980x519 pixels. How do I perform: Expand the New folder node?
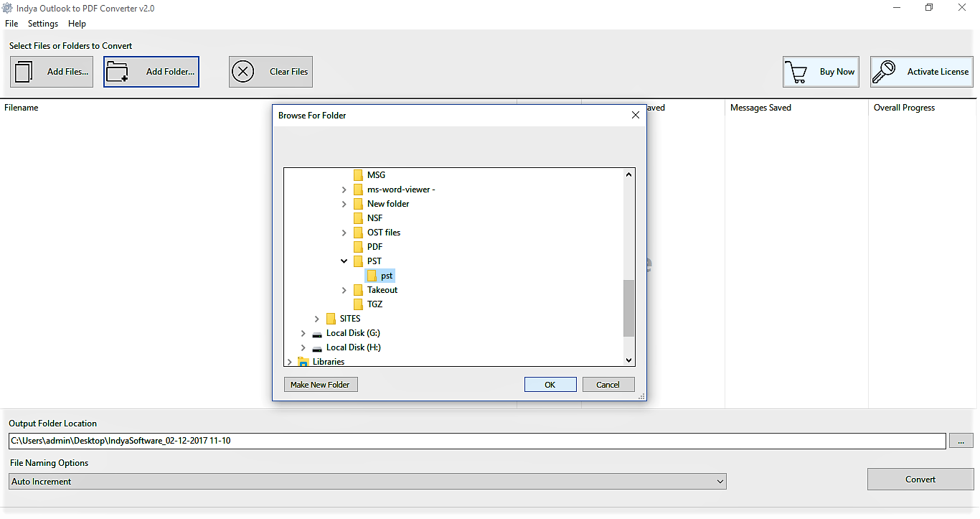coord(344,204)
